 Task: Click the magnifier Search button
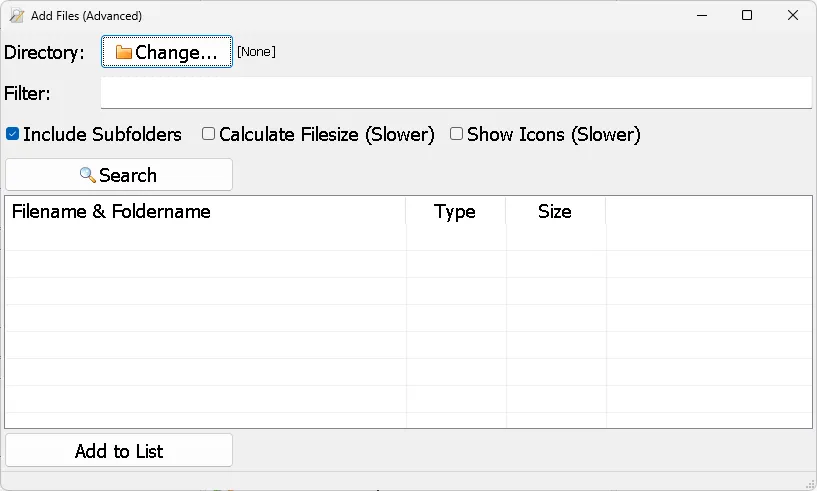click(x=119, y=175)
